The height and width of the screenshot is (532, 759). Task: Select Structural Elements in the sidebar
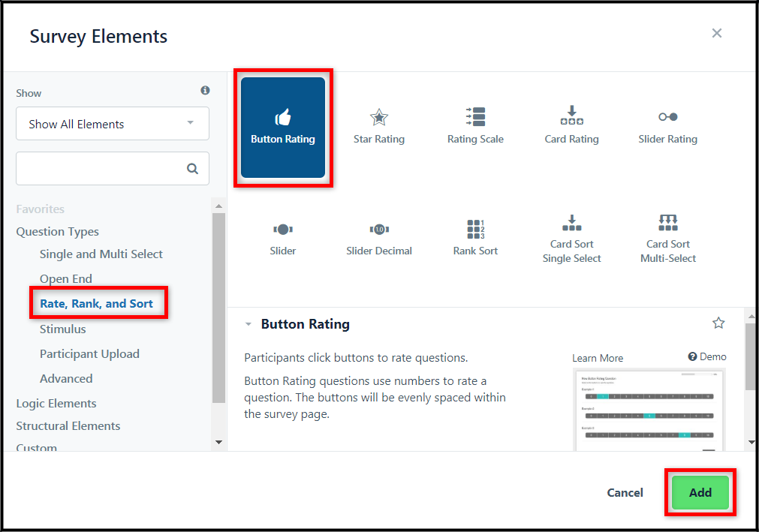(x=68, y=425)
